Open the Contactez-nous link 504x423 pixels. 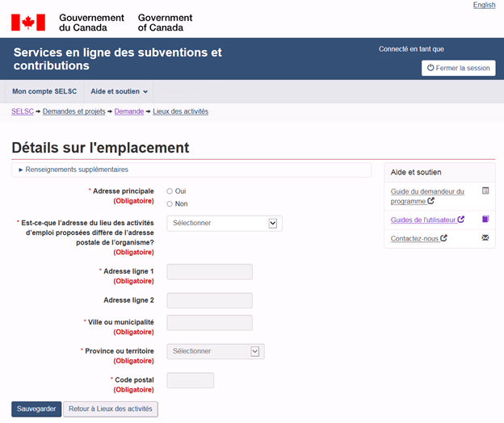(414, 239)
